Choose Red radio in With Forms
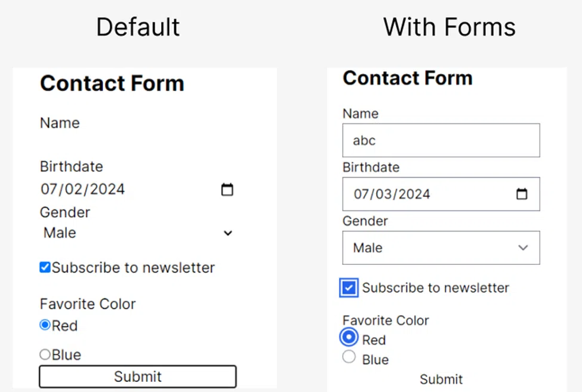This screenshot has height=392, width=582. point(349,337)
